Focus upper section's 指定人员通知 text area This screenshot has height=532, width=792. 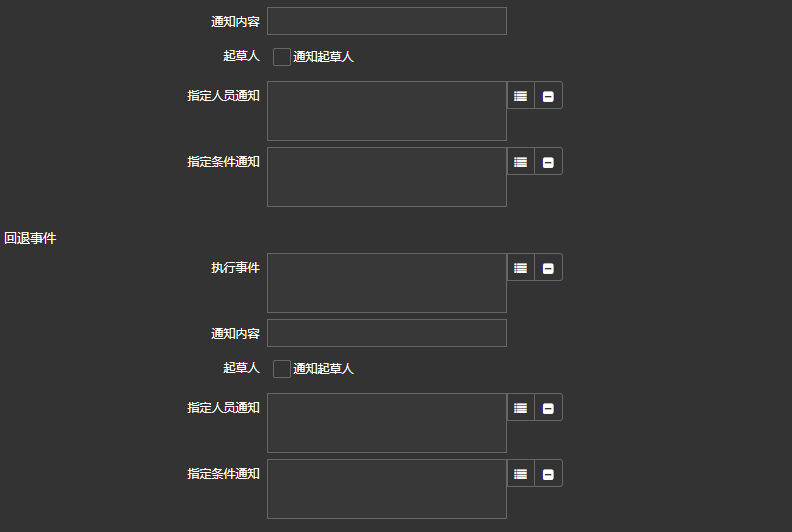point(386,111)
